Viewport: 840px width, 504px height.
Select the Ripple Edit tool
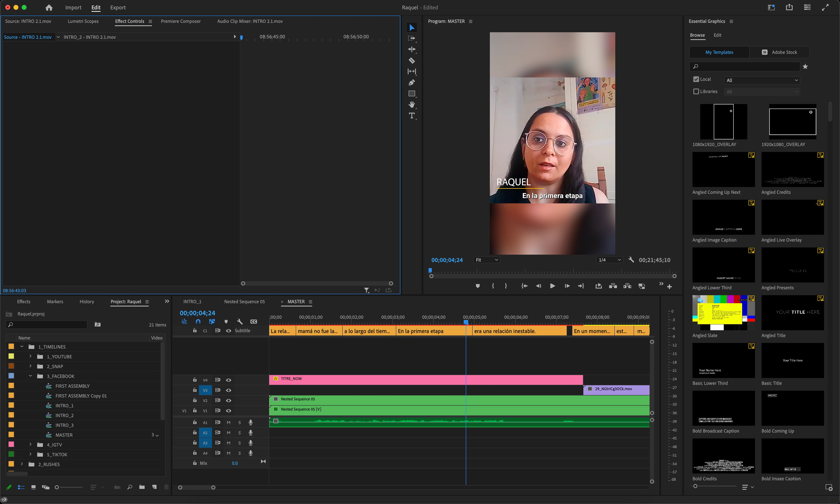412,50
